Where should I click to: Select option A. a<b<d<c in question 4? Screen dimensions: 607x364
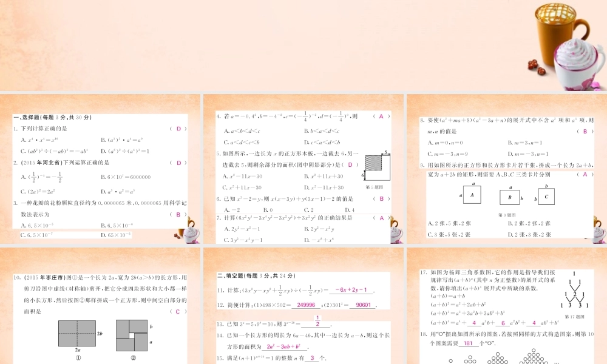(242, 131)
